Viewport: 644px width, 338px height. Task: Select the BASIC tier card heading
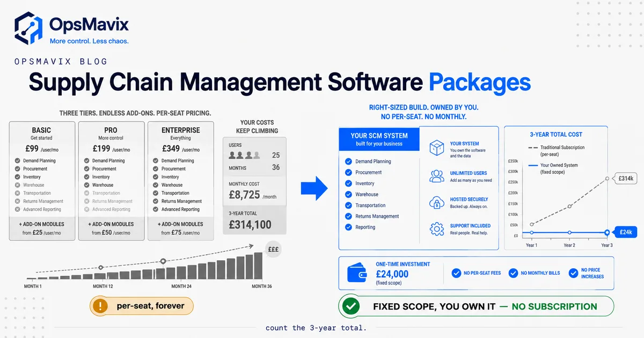point(42,130)
